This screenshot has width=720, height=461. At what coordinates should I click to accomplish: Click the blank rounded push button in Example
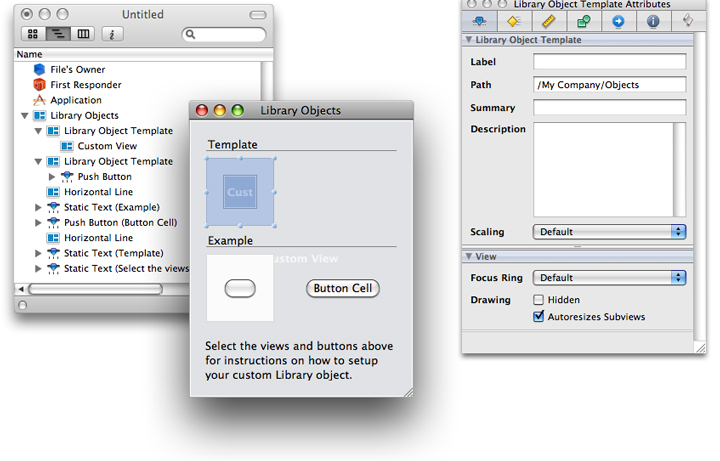coord(240,288)
